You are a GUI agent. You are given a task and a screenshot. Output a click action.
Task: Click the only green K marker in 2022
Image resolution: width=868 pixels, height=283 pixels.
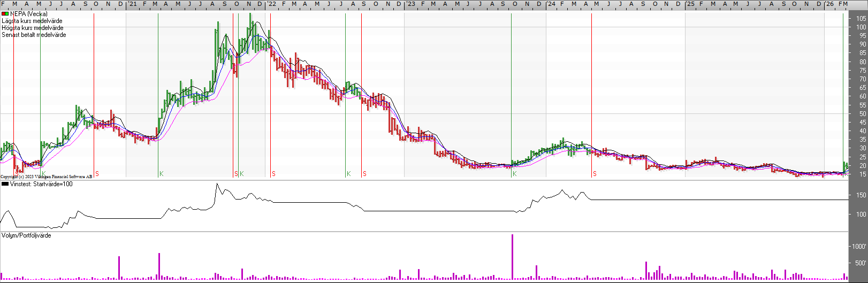348,174
